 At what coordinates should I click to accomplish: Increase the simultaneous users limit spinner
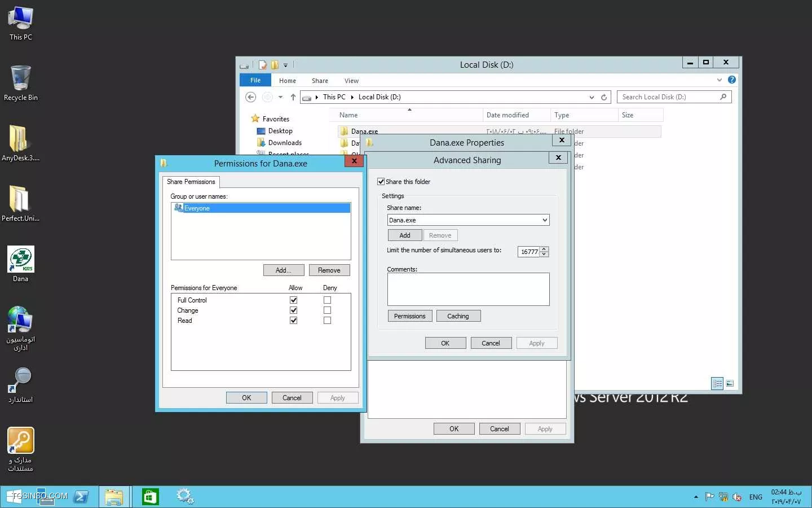(x=544, y=249)
